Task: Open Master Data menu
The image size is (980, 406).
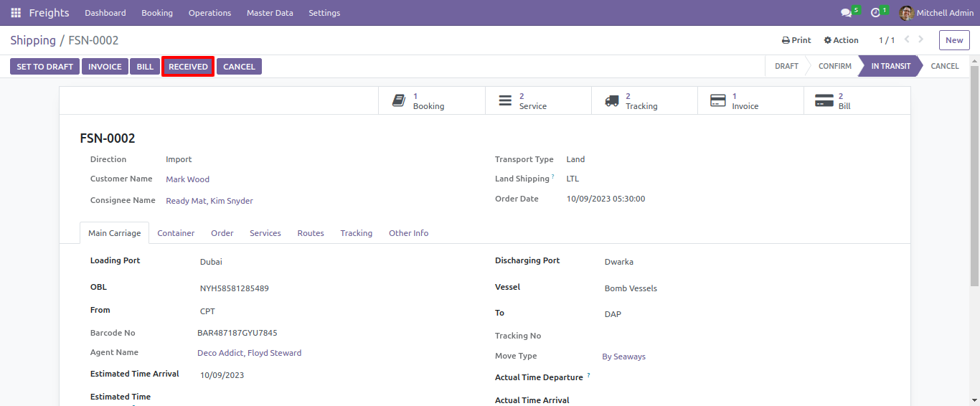Action: pyautogui.click(x=270, y=13)
